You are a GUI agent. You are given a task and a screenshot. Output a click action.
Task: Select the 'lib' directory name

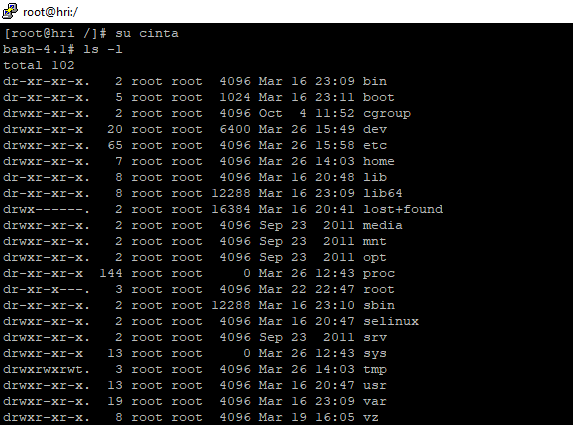click(375, 177)
